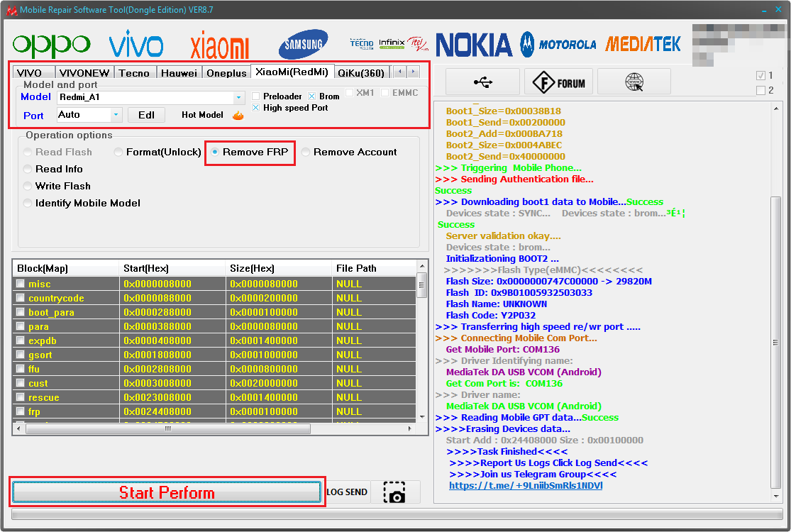Open the website globe icon button
The height and width of the screenshot is (532, 791).
[x=634, y=82]
